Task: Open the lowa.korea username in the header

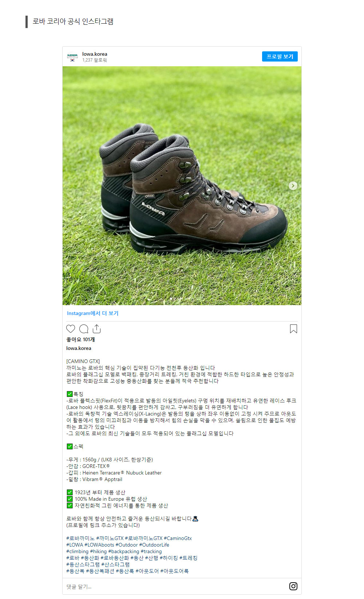Action: coord(95,54)
